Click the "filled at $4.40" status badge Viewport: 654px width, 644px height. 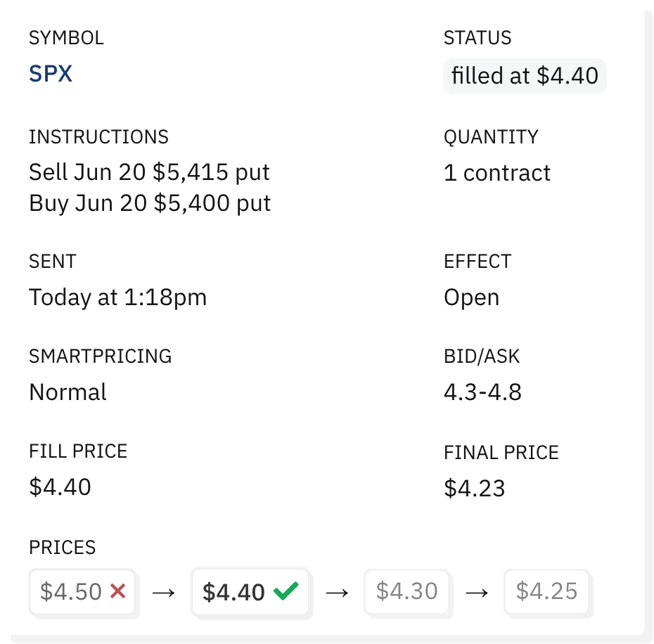525,76
